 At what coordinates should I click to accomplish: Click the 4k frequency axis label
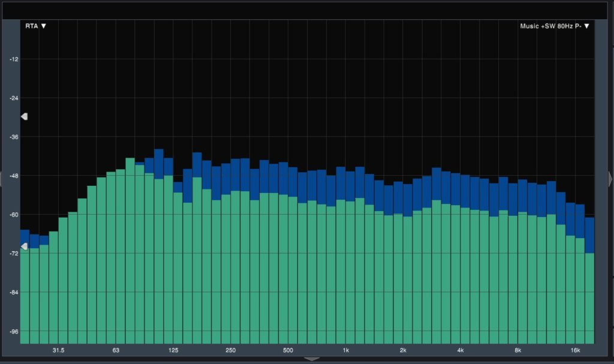pos(460,350)
